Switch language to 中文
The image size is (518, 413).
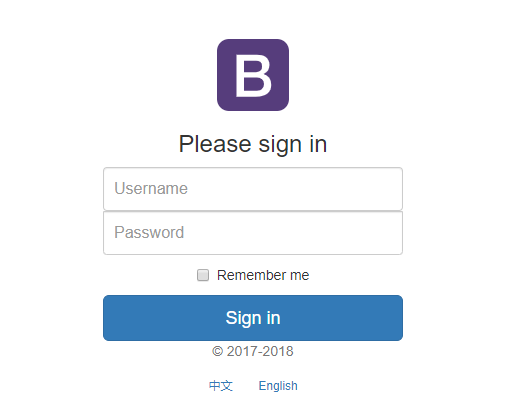click(x=221, y=386)
